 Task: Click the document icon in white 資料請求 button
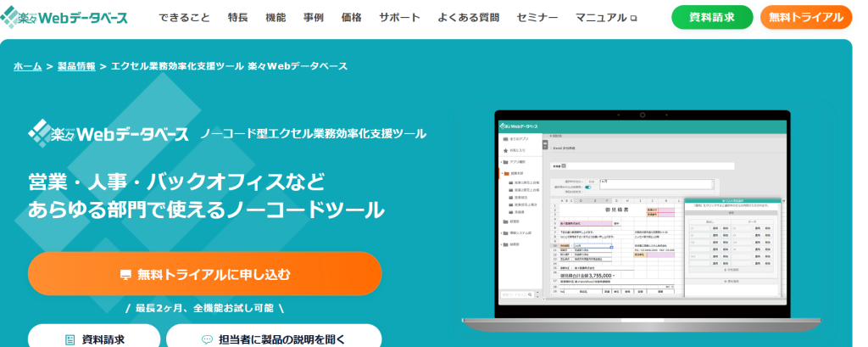[x=70, y=339]
